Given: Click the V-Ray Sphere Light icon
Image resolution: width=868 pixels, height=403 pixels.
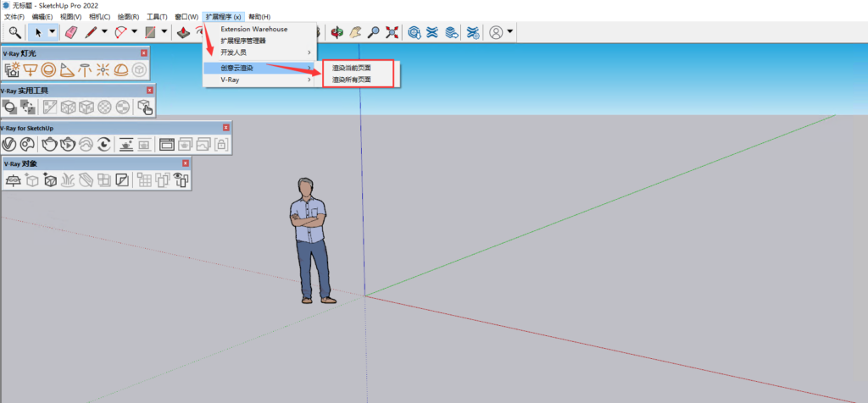Looking at the screenshot, I should point(49,69).
